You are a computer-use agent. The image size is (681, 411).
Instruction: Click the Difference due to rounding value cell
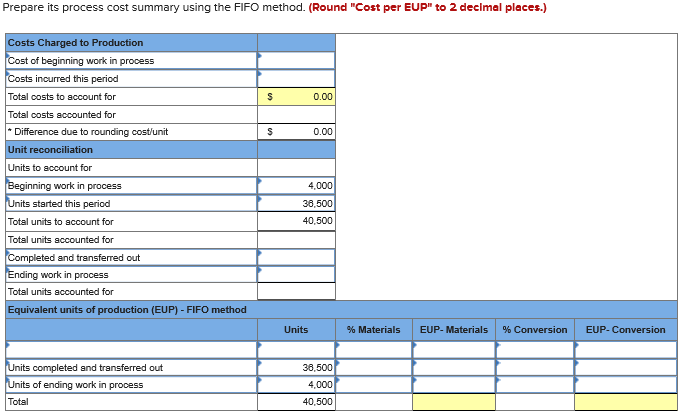296,132
